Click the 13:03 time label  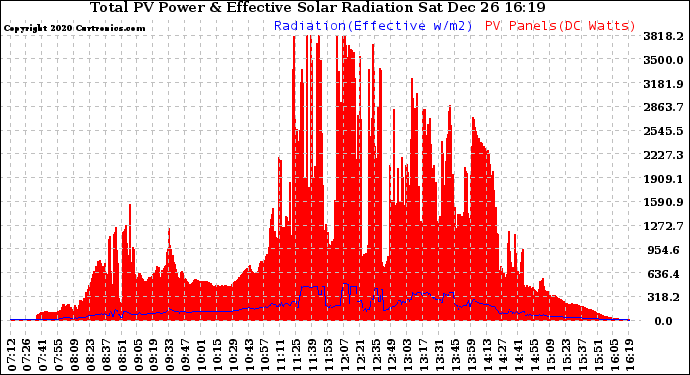pos(407,355)
